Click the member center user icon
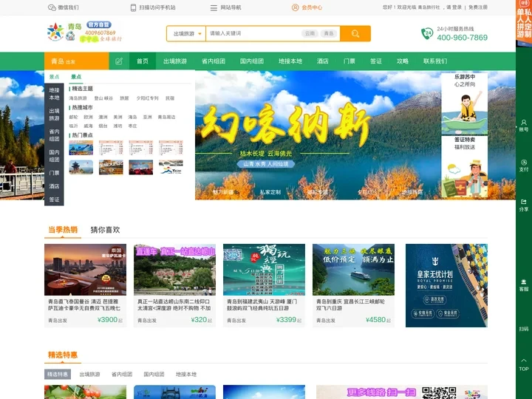The height and width of the screenshot is (399, 532). [x=295, y=7]
